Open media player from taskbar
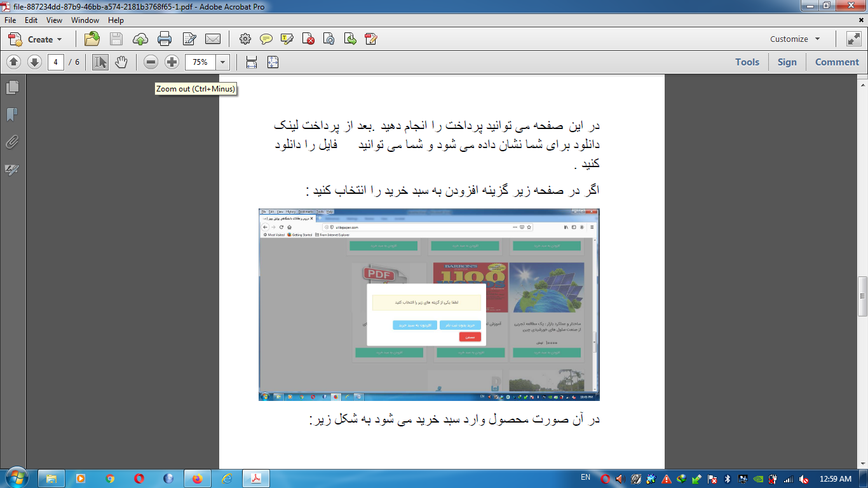This screenshot has width=868, height=488. pyautogui.click(x=81, y=479)
